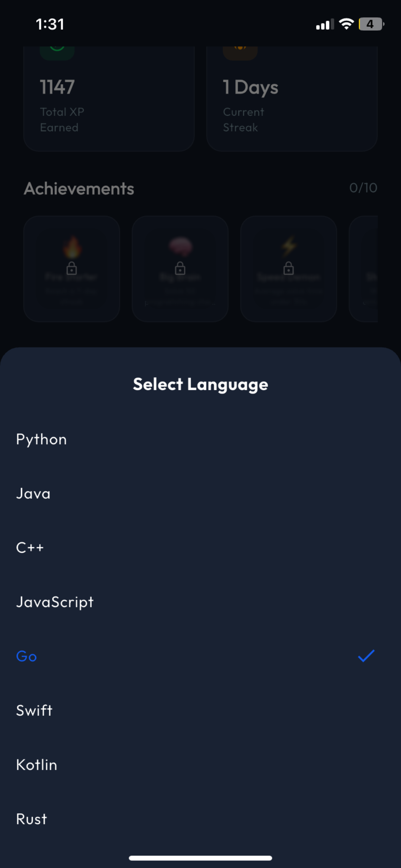
Task: Select Rust at the list bottom
Action: (x=200, y=819)
